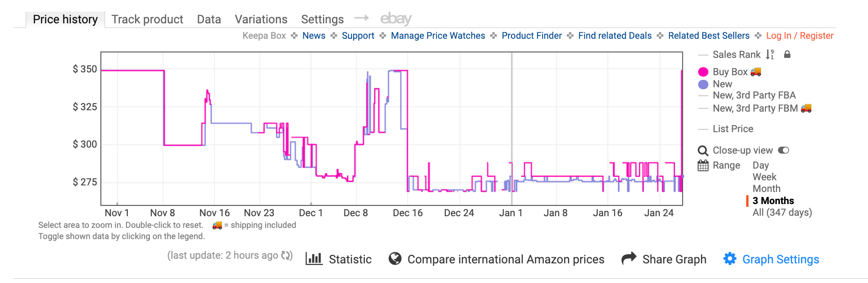Switch to the Variations tab

click(261, 19)
